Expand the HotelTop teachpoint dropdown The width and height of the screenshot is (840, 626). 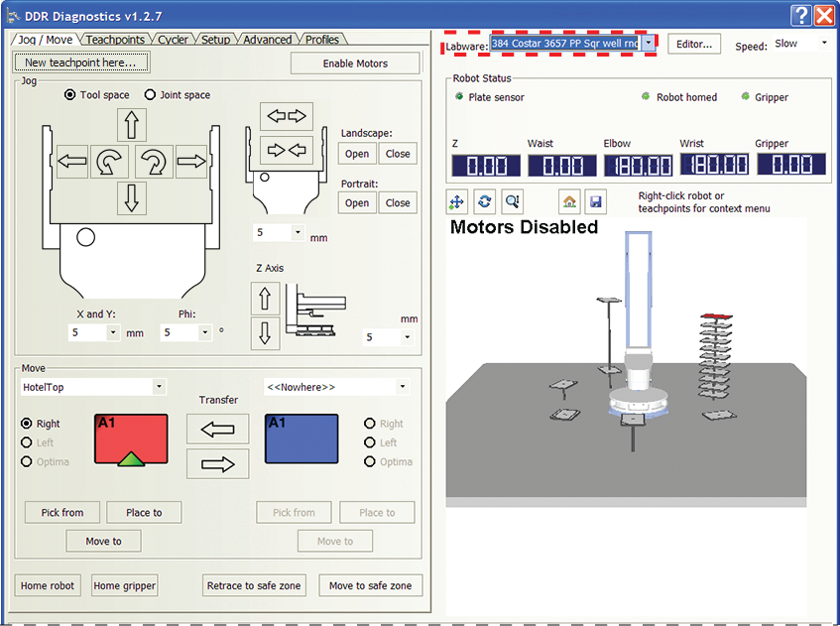159,387
